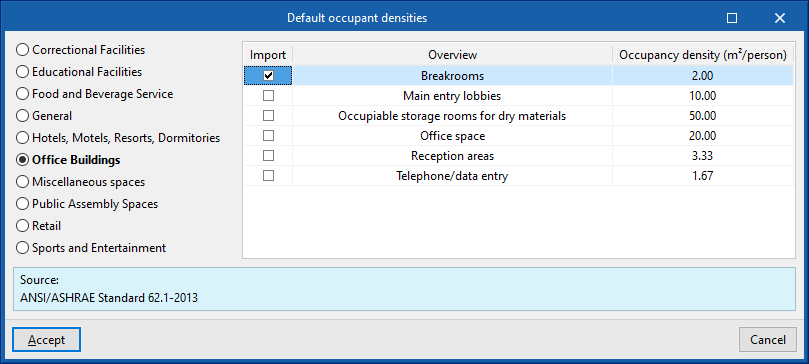
Task: Tick the Office space import checkbox
Action: (268, 136)
